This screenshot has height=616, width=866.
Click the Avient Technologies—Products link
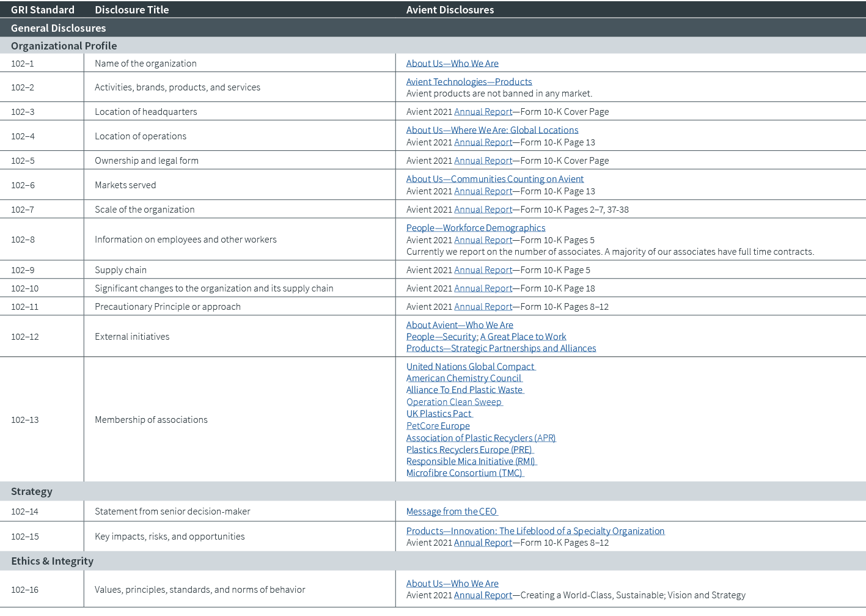(x=469, y=81)
